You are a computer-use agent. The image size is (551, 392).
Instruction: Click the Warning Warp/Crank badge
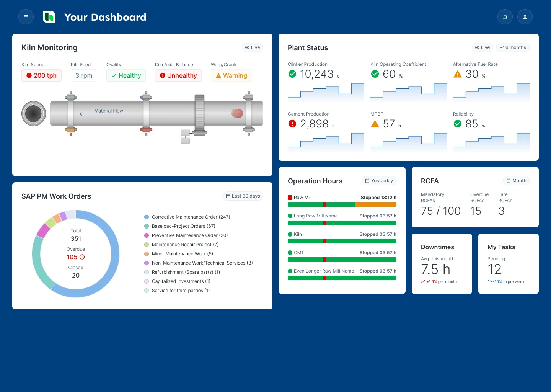(x=231, y=75)
